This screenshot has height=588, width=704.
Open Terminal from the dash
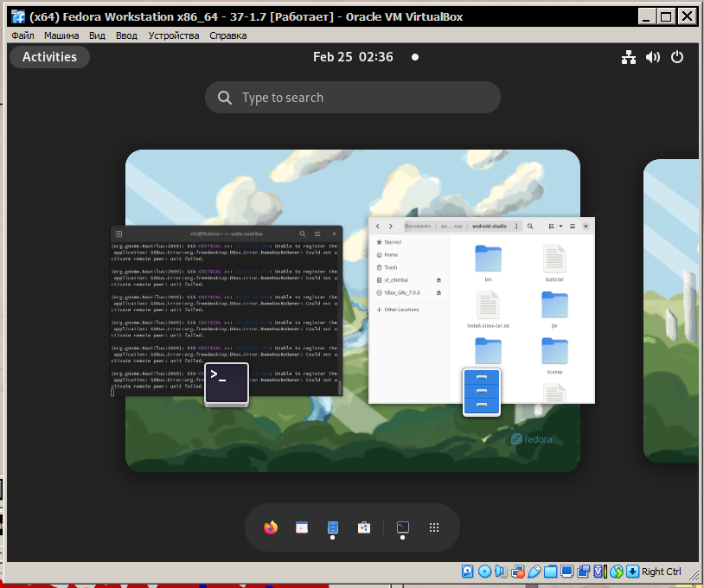pyautogui.click(x=403, y=527)
